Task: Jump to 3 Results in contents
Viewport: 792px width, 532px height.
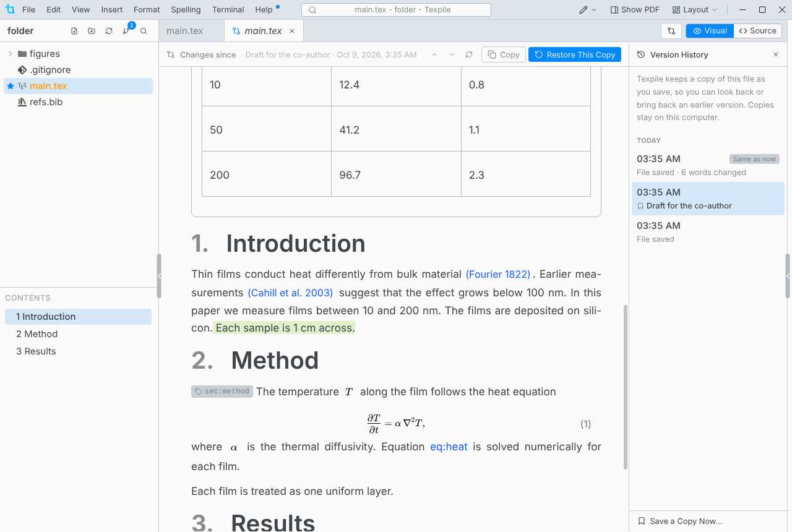Action: [78, 351]
